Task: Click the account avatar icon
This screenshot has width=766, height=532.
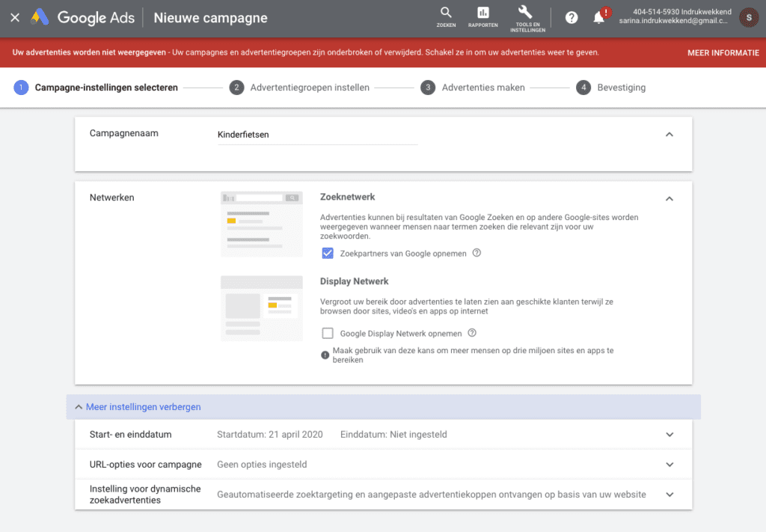Action: tap(748, 17)
